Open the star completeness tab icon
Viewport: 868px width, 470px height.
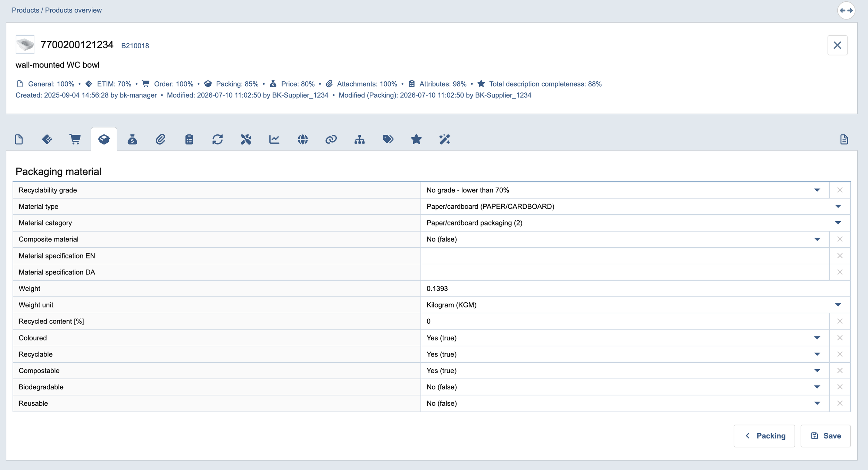point(416,139)
